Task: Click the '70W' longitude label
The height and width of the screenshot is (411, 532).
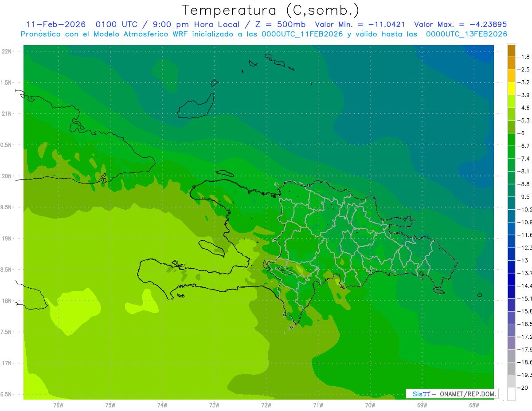Action: point(370,405)
